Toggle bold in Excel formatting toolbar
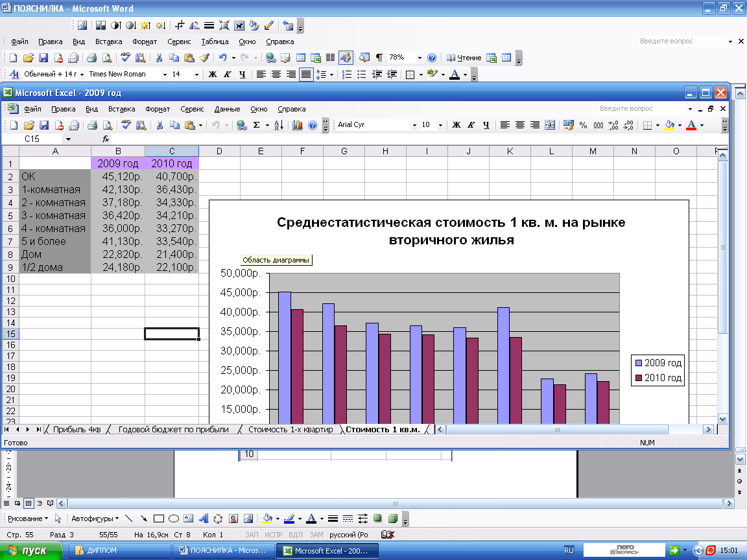 [x=456, y=125]
